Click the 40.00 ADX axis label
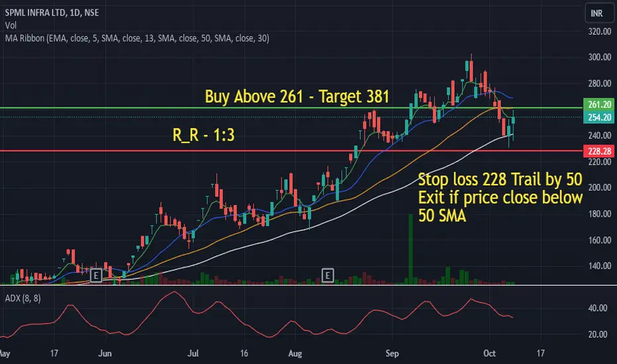 click(598, 308)
